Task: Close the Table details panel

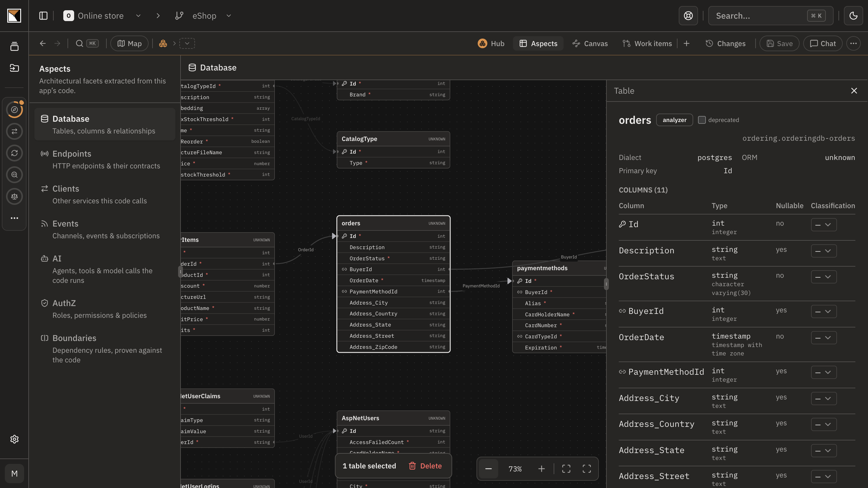Action: point(854,91)
